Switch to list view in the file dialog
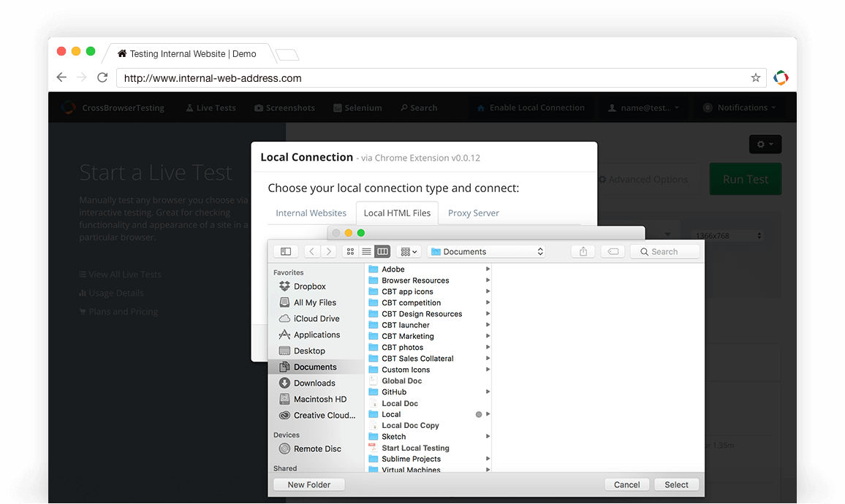This screenshot has width=845, height=504. click(366, 251)
